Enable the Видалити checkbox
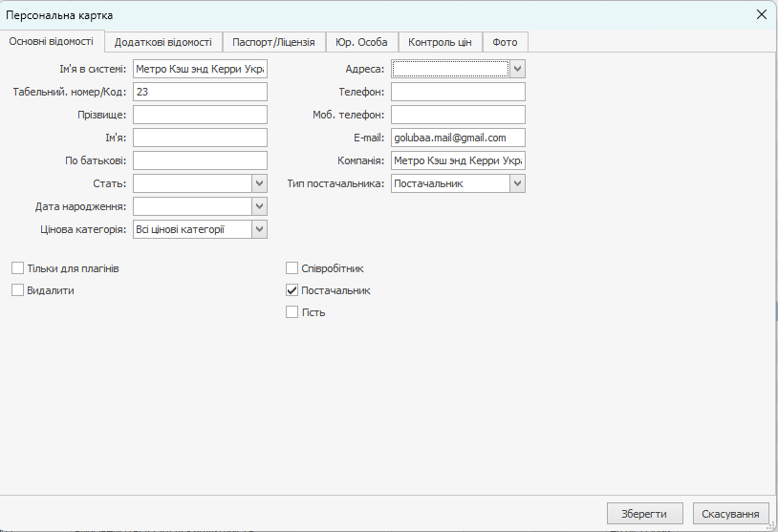The image size is (778, 532). [x=17, y=290]
